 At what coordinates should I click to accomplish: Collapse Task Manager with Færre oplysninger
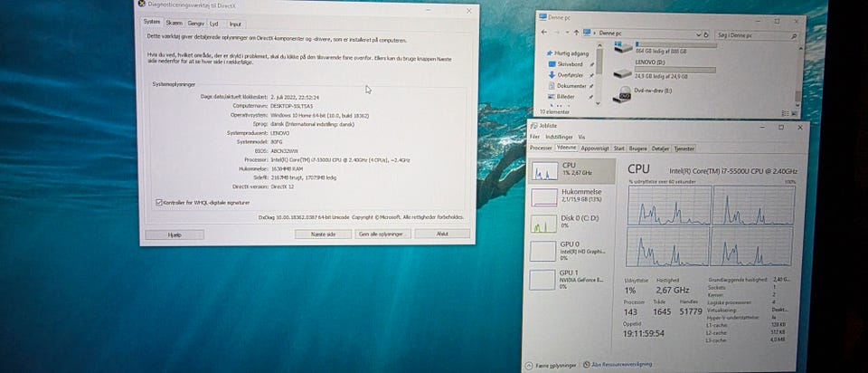(x=555, y=364)
